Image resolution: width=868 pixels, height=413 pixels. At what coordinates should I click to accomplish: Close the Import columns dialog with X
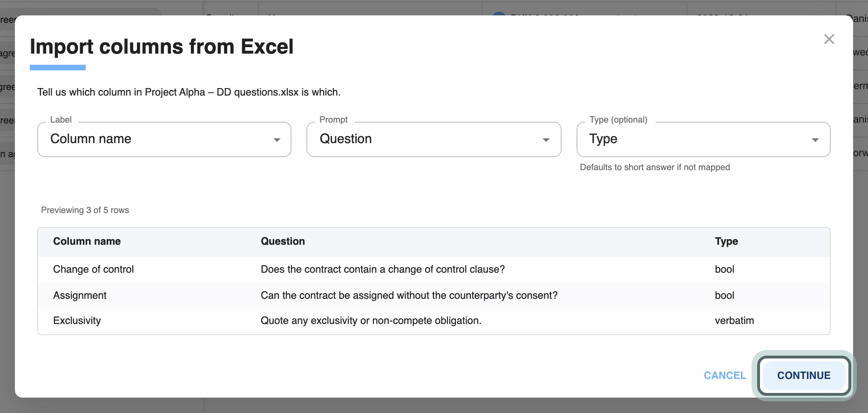(829, 39)
